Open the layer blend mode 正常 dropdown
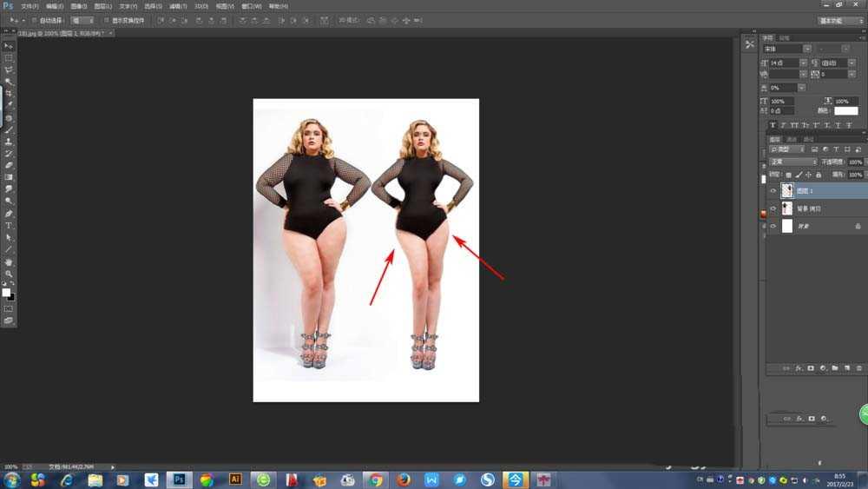 [793, 162]
